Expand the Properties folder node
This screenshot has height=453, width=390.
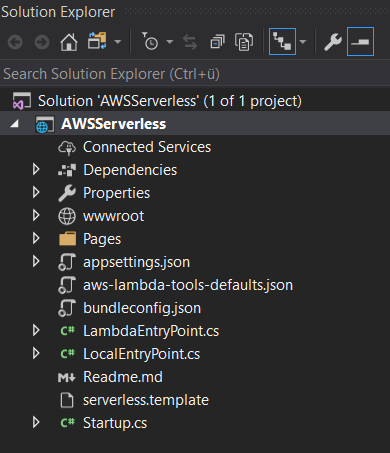(x=36, y=193)
